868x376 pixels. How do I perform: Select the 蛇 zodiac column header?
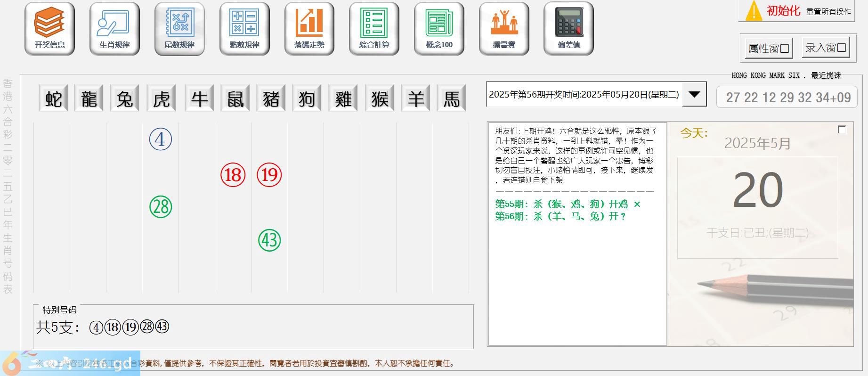pyautogui.click(x=53, y=98)
